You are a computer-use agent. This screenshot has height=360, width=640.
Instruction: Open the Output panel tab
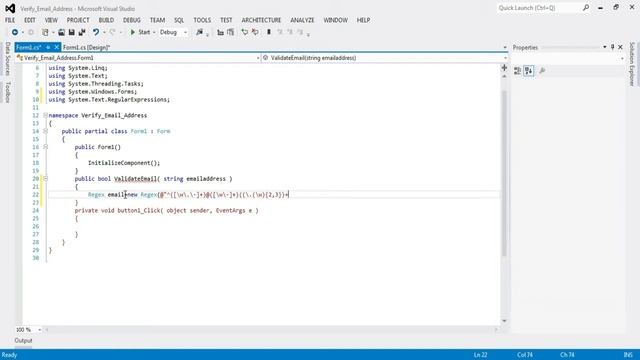tap(23, 340)
